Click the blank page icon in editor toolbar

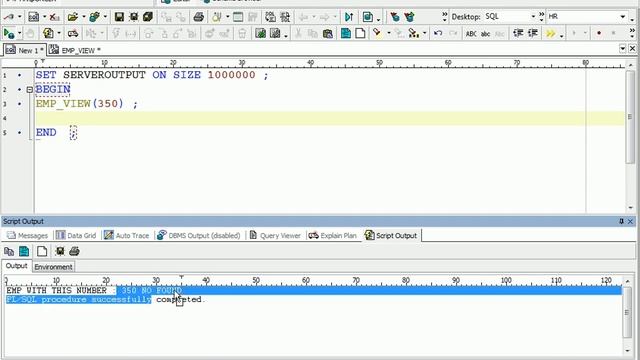[360, 33]
